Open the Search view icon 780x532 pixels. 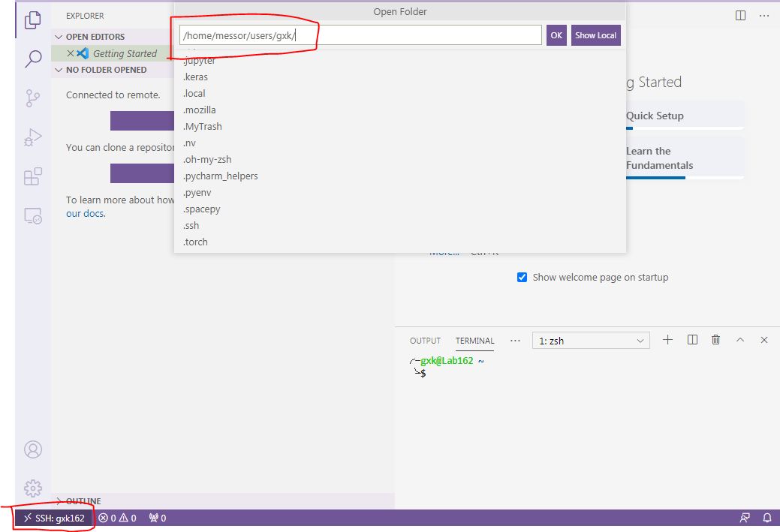pyautogui.click(x=33, y=59)
